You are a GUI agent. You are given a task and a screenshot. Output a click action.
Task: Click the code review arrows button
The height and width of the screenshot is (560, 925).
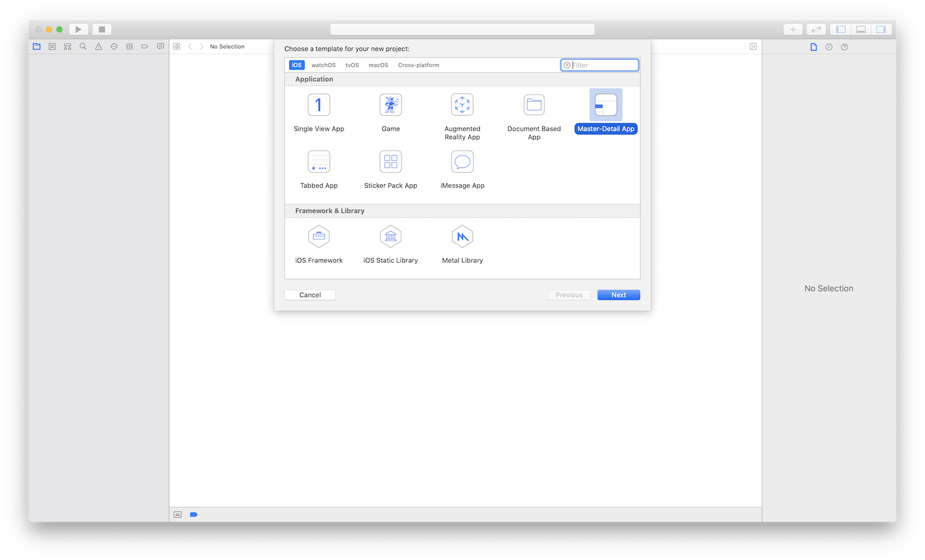[816, 29]
